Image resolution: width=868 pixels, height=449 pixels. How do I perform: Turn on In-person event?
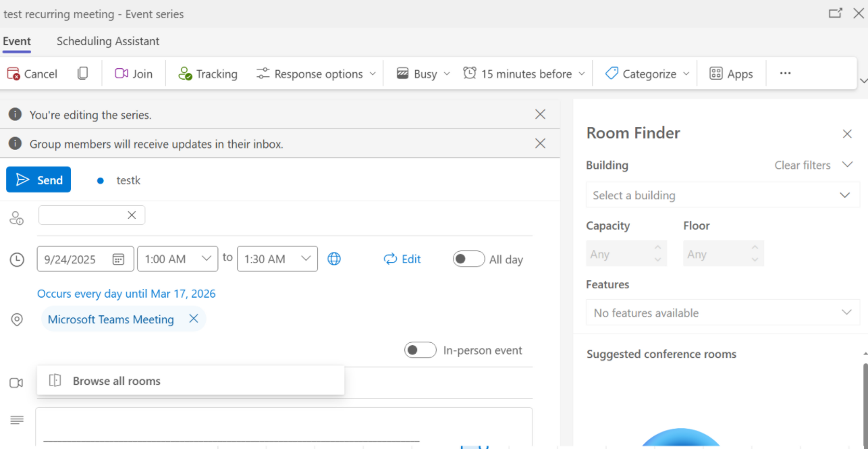[420, 350]
